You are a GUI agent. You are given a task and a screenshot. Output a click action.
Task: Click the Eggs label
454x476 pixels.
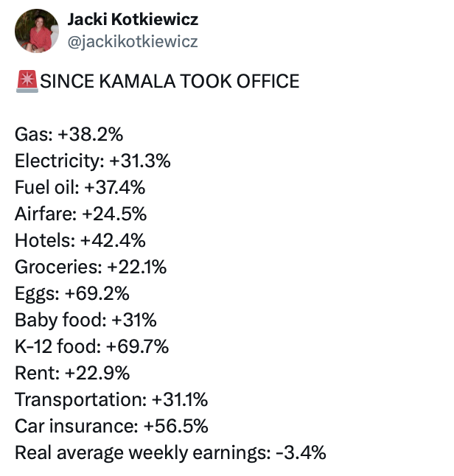[x=37, y=294]
